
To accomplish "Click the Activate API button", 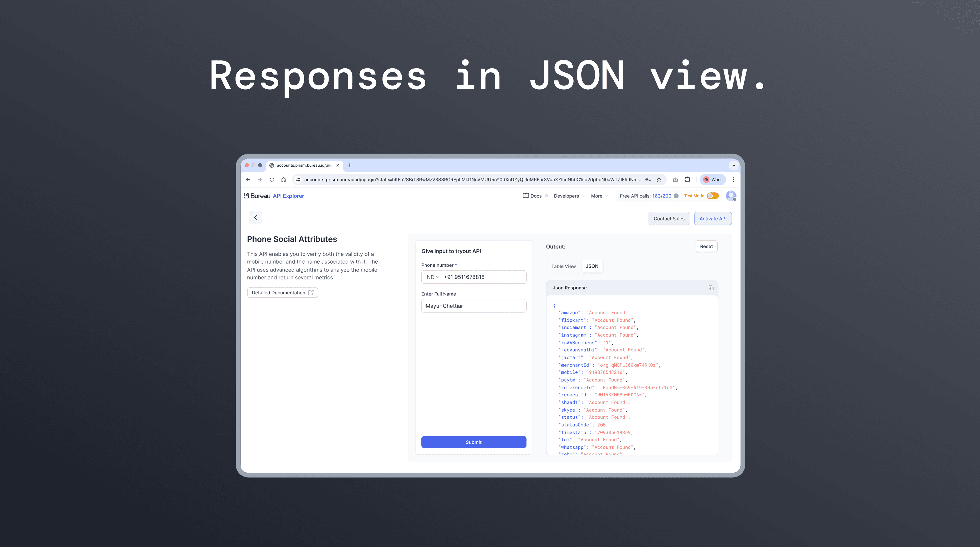I will point(713,219).
